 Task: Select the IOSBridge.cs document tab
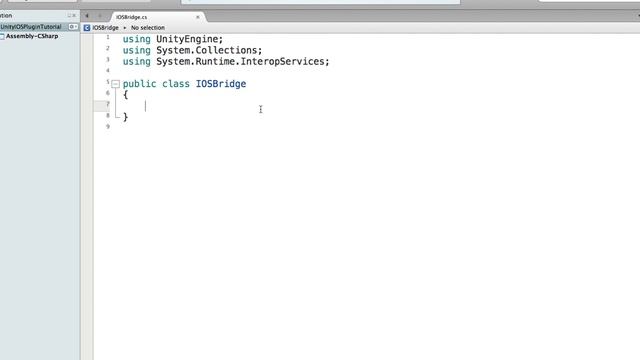(157, 17)
